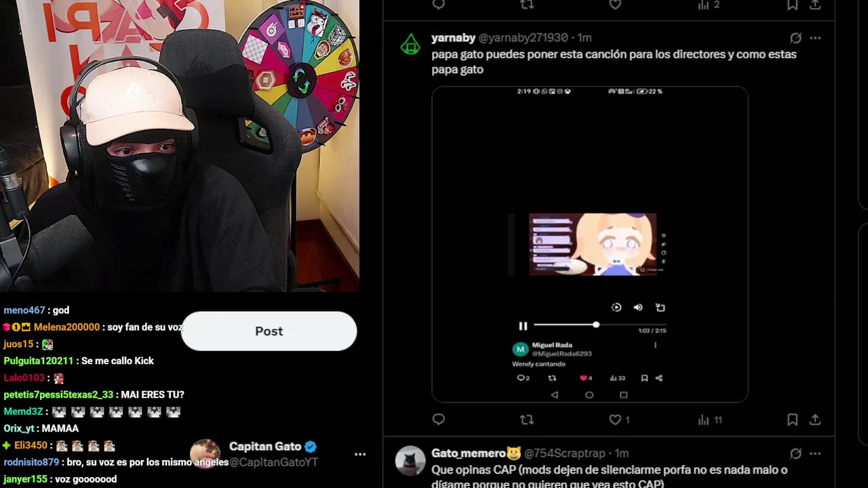Open Grok icon on yarnaby's post
Screen dimensions: 868x488
coord(795,38)
